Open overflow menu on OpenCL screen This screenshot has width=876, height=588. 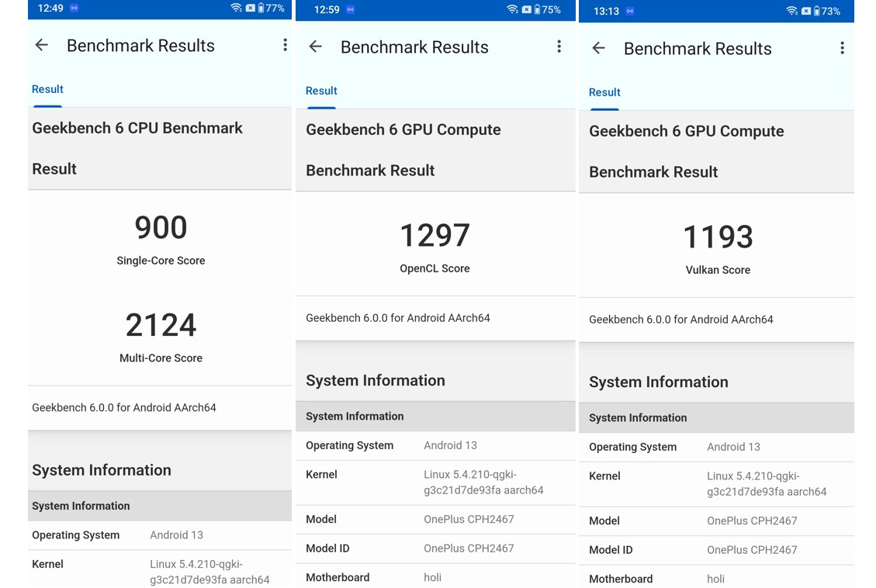[x=559, y=47]
